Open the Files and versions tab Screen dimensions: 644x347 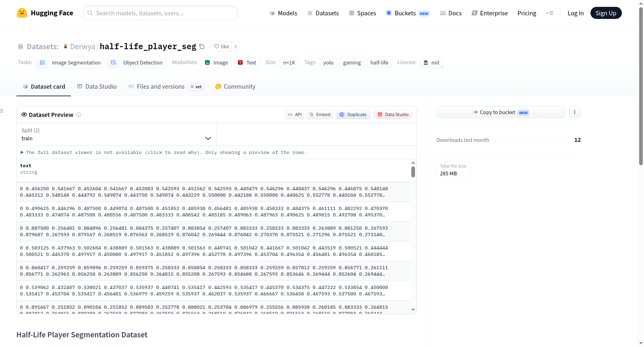click(x=165, y=87)
